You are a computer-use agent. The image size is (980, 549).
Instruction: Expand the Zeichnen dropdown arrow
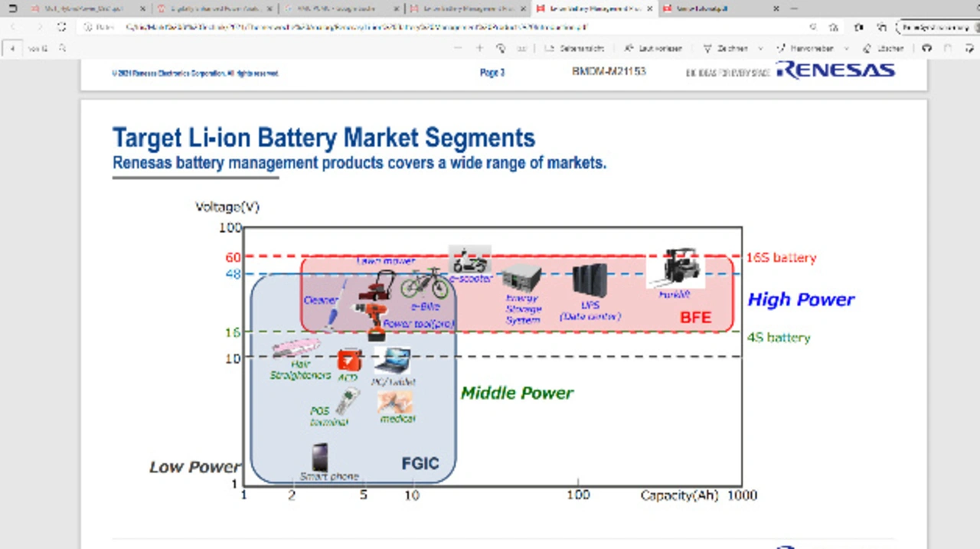click(x=760, y=48)
